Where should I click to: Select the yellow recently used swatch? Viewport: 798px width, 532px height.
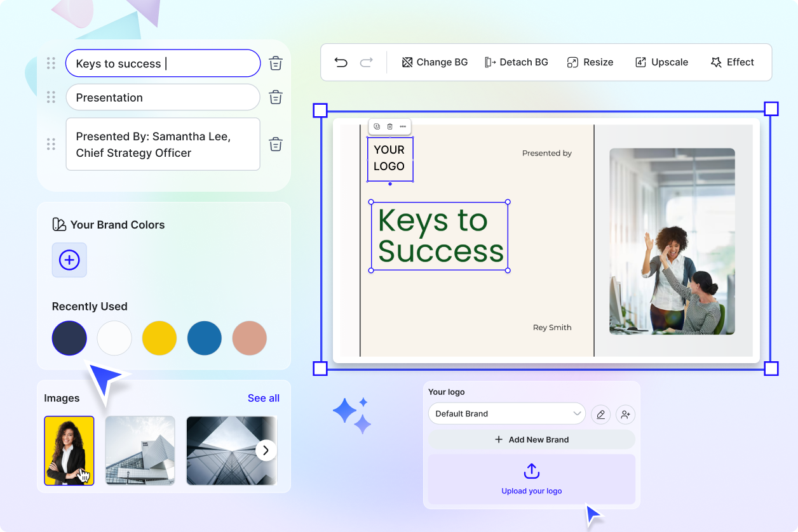click(x=159, y=338)
